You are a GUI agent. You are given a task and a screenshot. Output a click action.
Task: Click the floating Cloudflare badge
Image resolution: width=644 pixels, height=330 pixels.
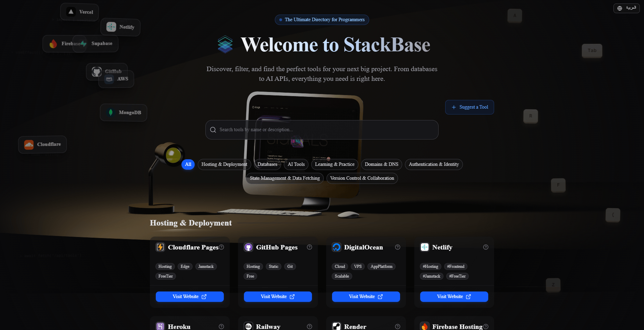pyautogui.click(x=42, y=144)
